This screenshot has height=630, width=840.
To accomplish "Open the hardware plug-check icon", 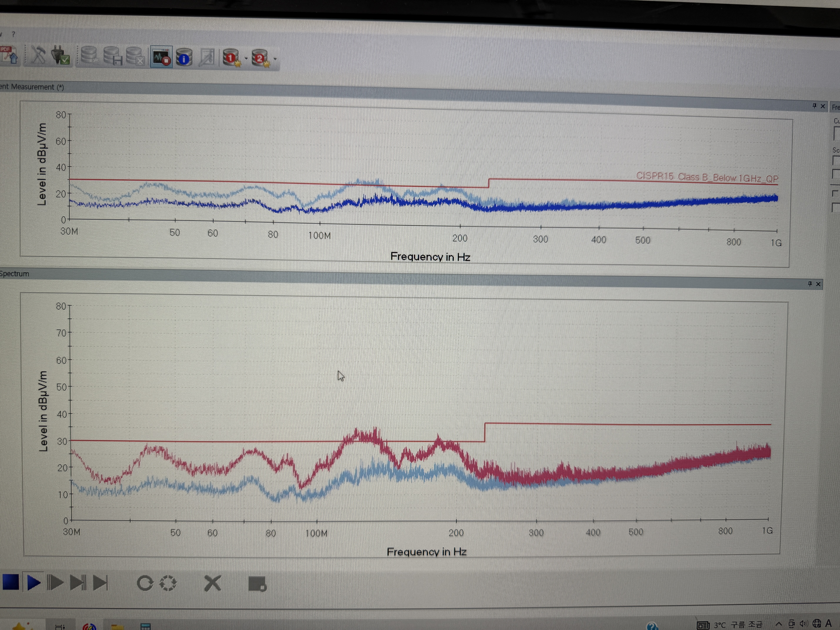I will tap(61, 56).
